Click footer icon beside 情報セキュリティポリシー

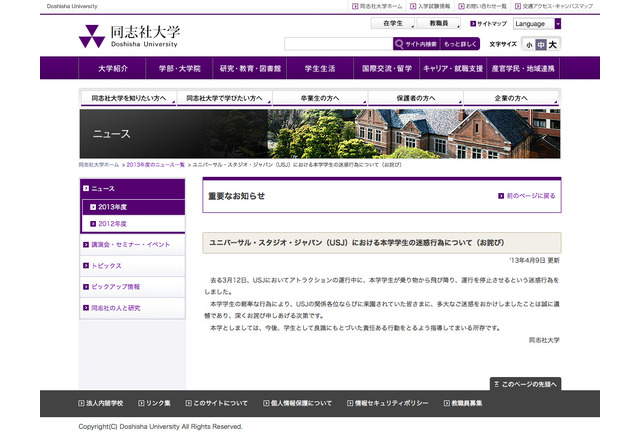point(350,403)
